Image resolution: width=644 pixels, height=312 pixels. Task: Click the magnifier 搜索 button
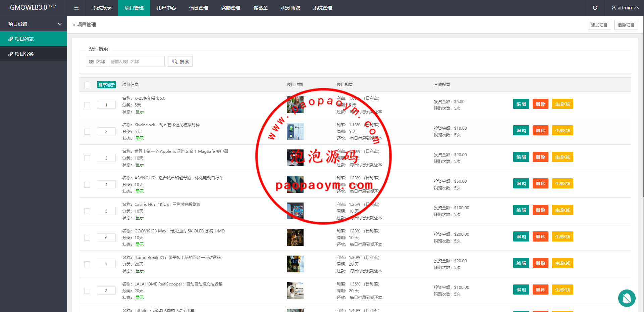180,61
